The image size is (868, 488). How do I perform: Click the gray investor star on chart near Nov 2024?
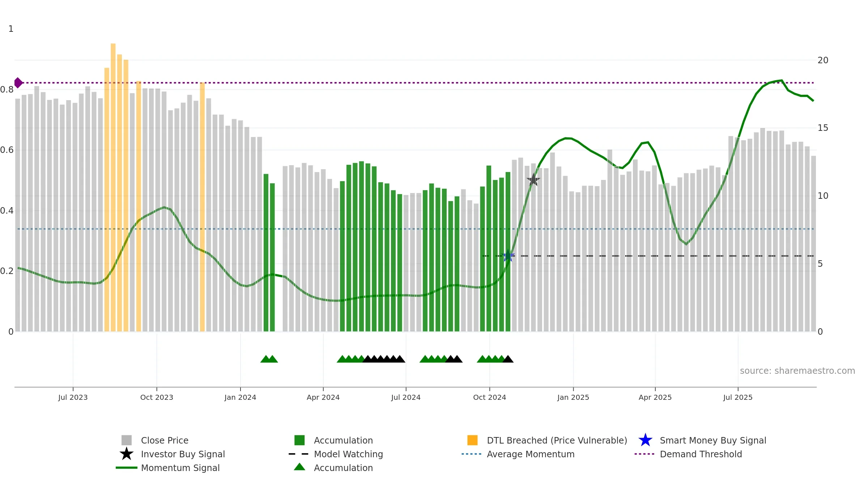(533, 180)
